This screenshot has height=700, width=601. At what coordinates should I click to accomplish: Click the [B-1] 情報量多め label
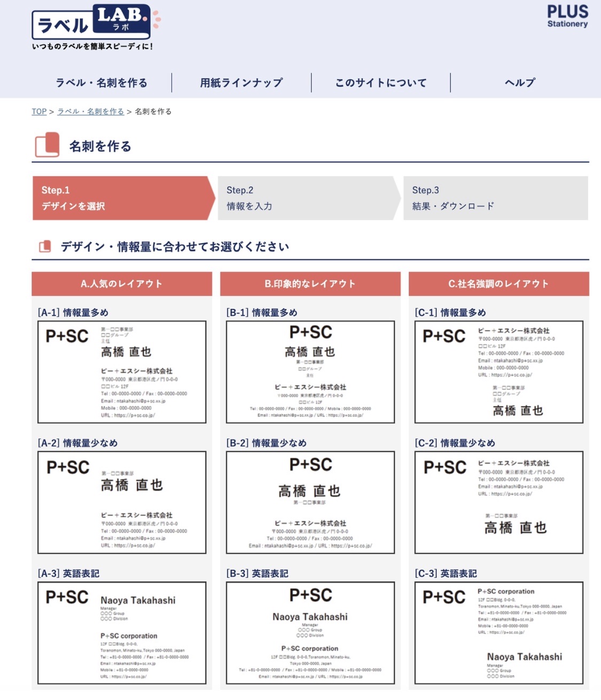262,313
